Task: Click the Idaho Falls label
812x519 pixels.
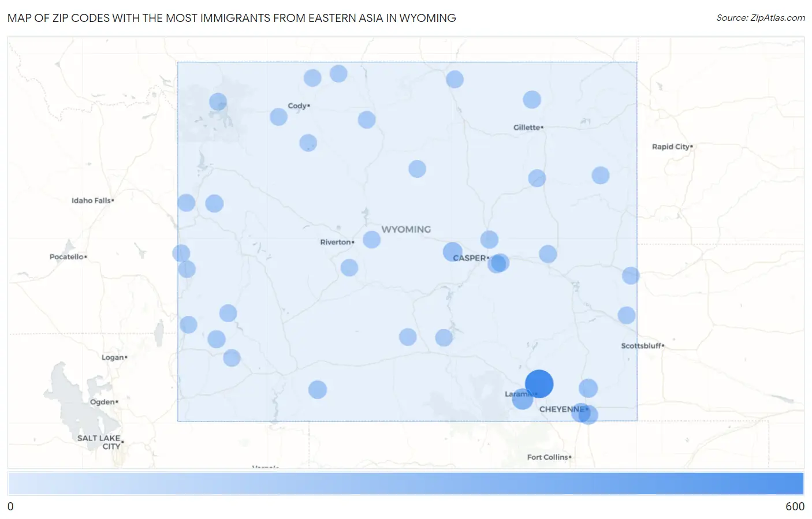Action: (x=92, y=200)
